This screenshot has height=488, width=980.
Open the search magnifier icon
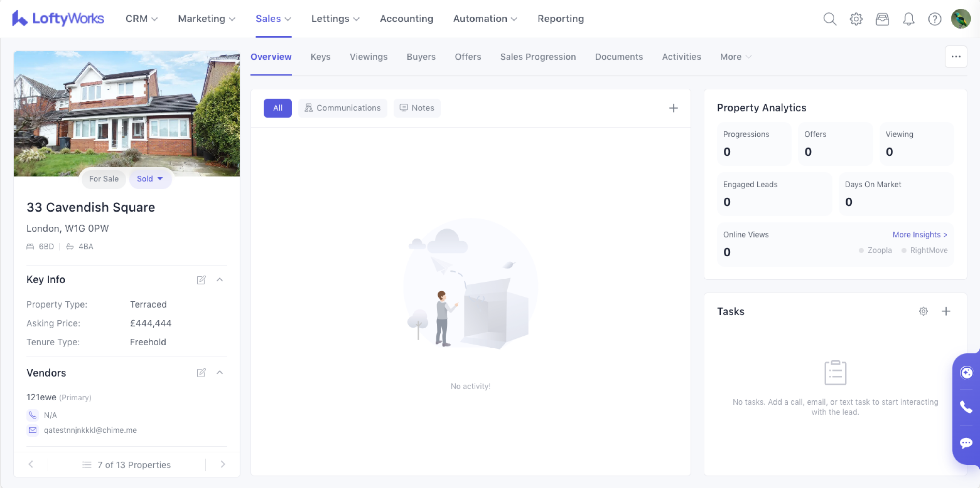829,19
